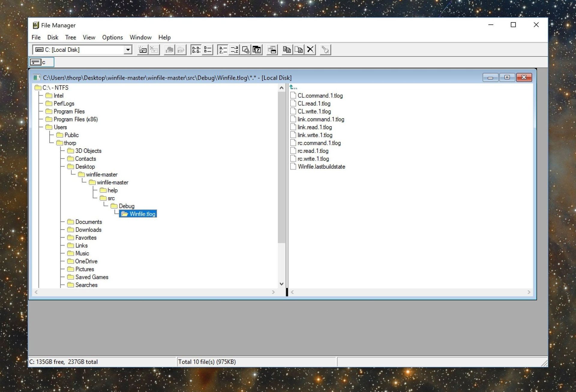Click the By File Type filter toolbar icon
The width and height of the screenshot is (576, 392).
pyautogui.click(x=257, y=49)
